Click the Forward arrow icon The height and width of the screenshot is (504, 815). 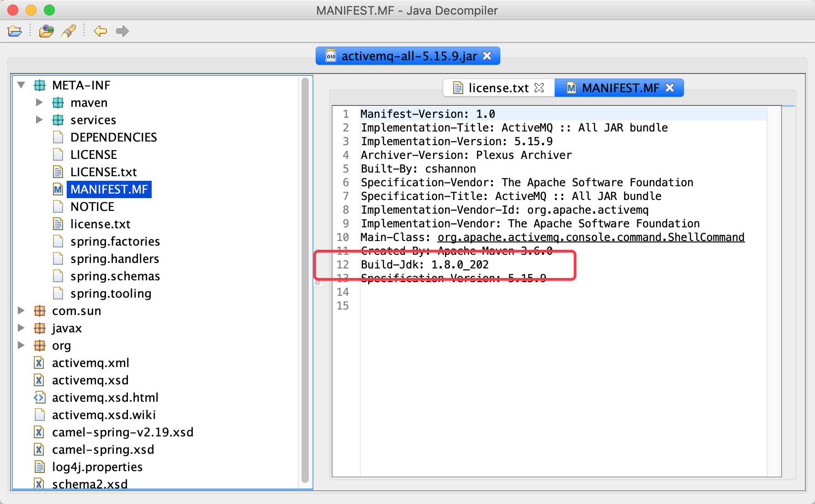122,31
